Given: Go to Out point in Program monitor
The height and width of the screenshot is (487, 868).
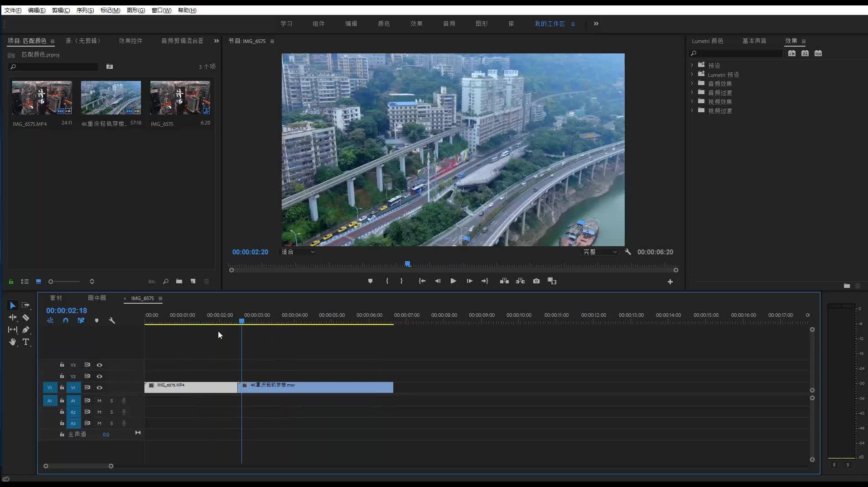Looking at the screenshot, I should pyautogui.click(x=485, y=281).
